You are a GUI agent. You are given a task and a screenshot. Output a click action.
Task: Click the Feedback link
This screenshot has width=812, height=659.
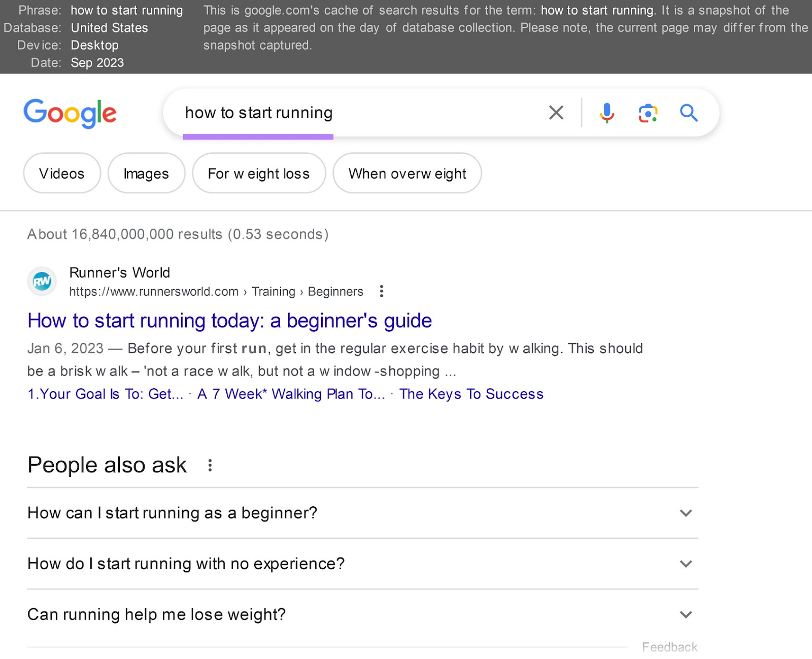pos(670,646)
